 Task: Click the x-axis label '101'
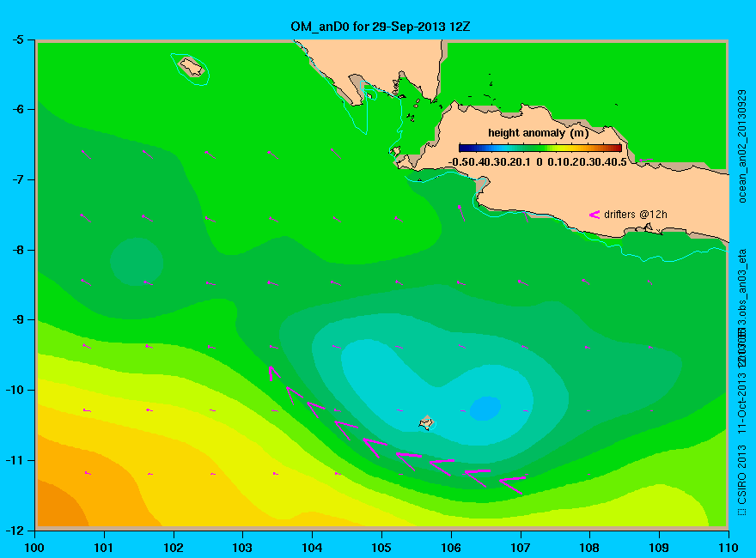[x=104, y=548]
